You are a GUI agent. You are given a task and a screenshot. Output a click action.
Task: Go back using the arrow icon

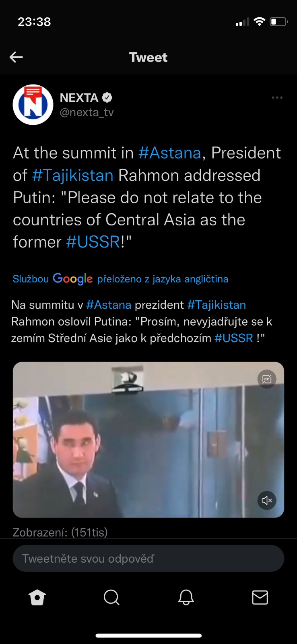pos(16,57)
